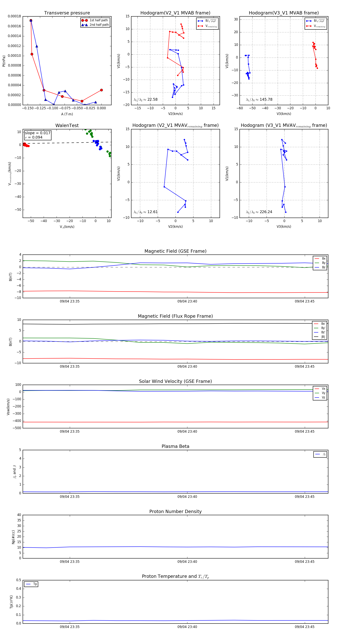Select the 'Bx' legend entry in GSE plot
The width and height of the screenshot is (351, 644).
tap(320, 259)
